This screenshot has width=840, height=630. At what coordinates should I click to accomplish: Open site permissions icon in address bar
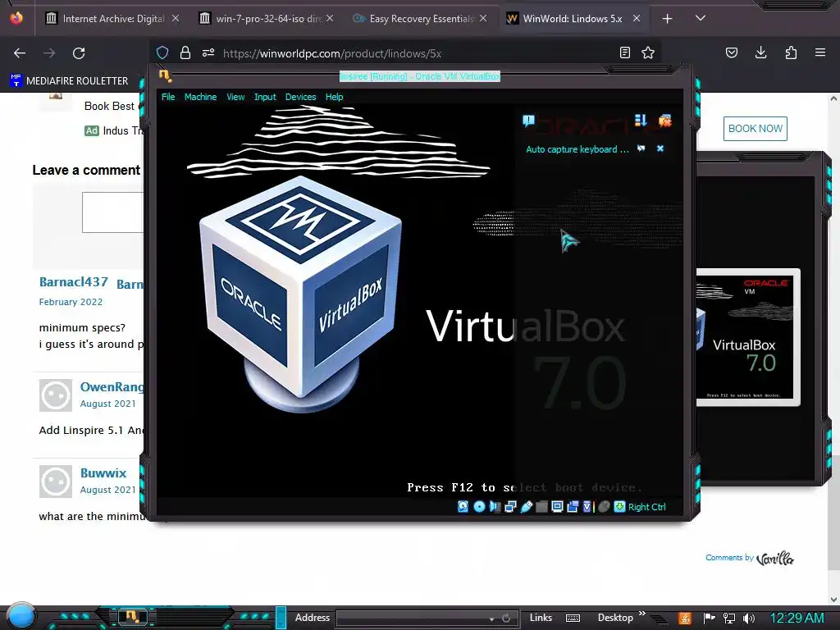[208, 53]
